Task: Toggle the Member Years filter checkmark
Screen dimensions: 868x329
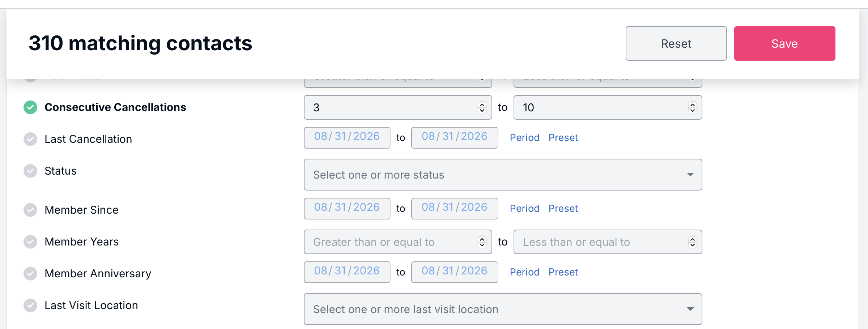Action: tap(30, 242)
